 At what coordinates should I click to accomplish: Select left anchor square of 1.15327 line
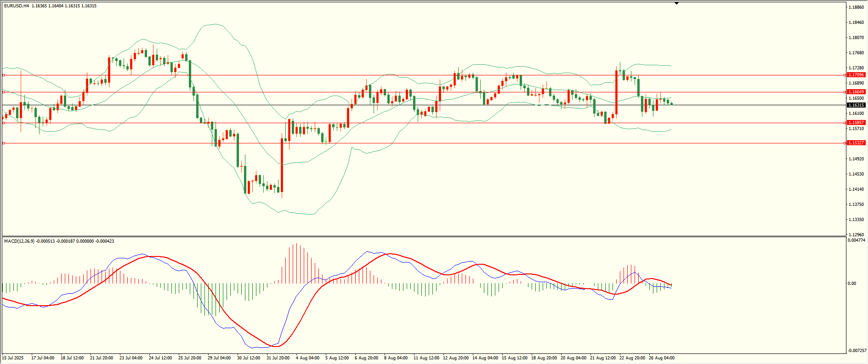[4, 143]
